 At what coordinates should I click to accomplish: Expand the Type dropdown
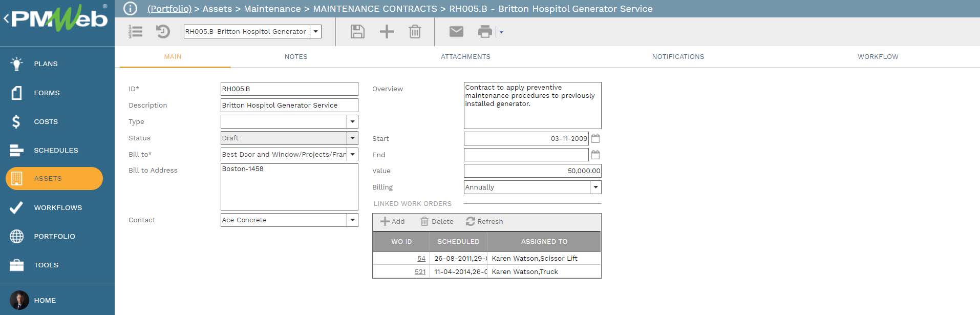[352, 122]
